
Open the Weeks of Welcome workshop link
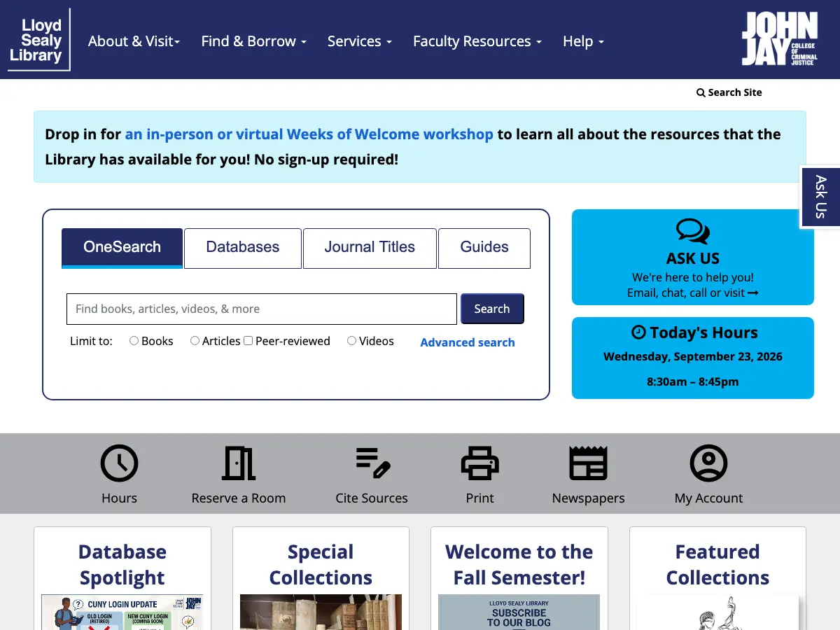pos(309,134)
